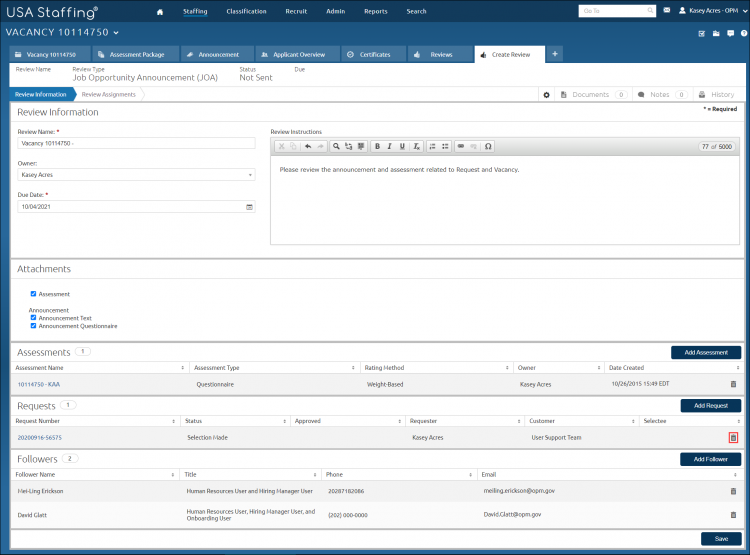Insert a bulleted list in the editor
This screenshot has width=750, height=555.
(x=445, y=146)
